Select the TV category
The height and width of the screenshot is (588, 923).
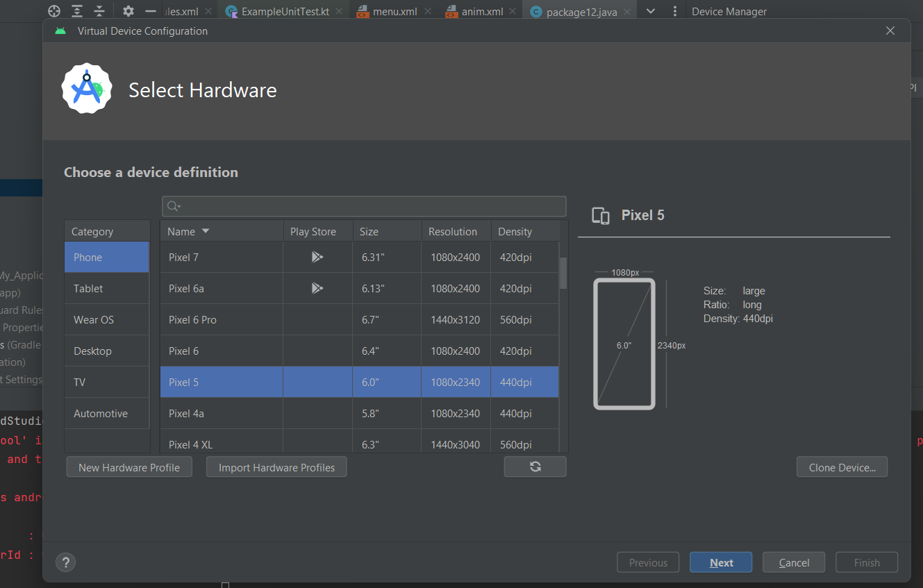[x=107, y=382]
